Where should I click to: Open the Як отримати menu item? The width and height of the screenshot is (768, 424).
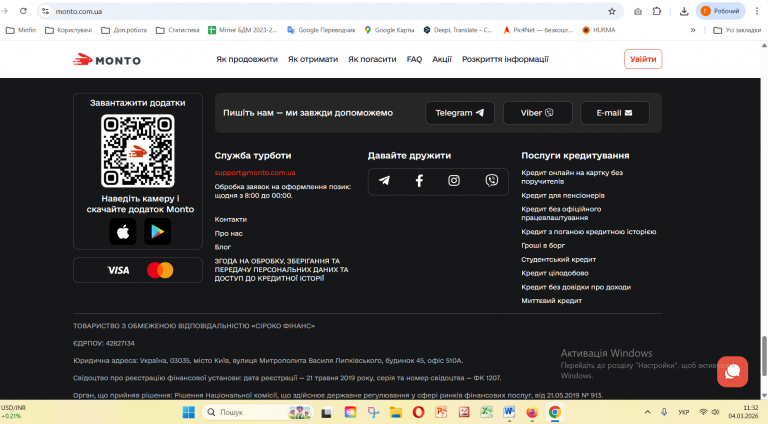coord(313,59)
